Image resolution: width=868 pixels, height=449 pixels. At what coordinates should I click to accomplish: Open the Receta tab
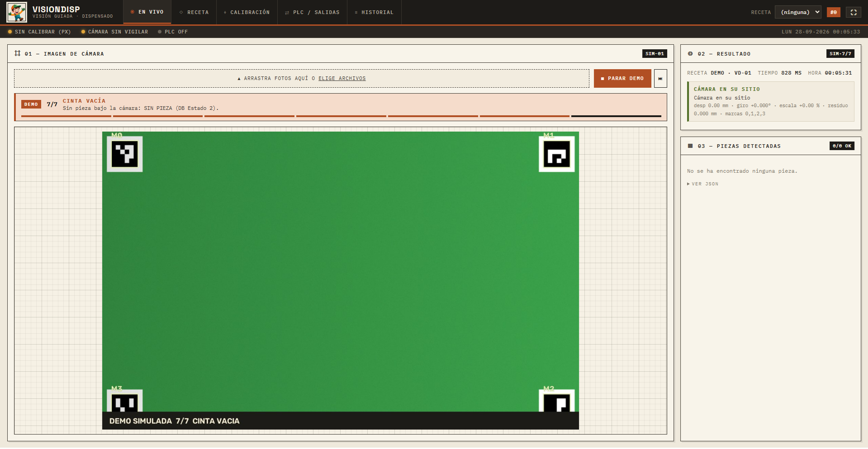coord(194,12)
